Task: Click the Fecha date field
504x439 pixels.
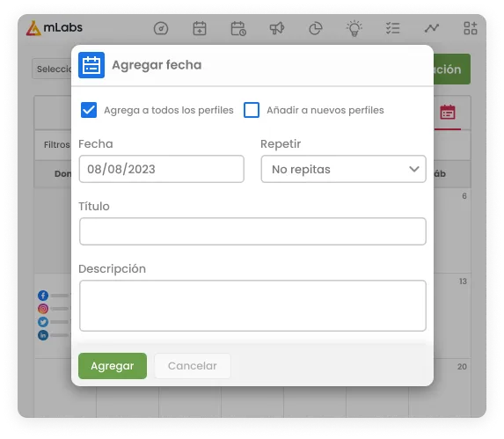Action: click(162, 169)
